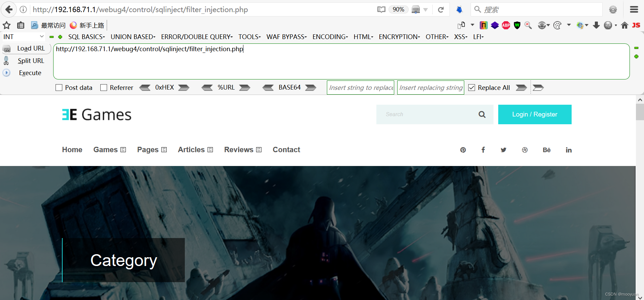Reload the page with refresh icon
The height and width of the screenshot is (300, 644).
pyautogui.click(x=441, y=9)
